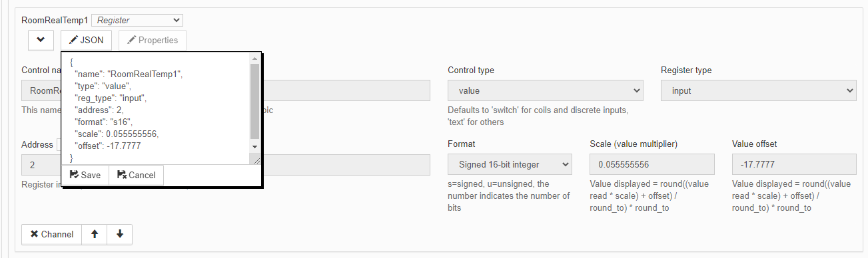Open the Properties button
868x258 pixels.
(x=153, y=40)
